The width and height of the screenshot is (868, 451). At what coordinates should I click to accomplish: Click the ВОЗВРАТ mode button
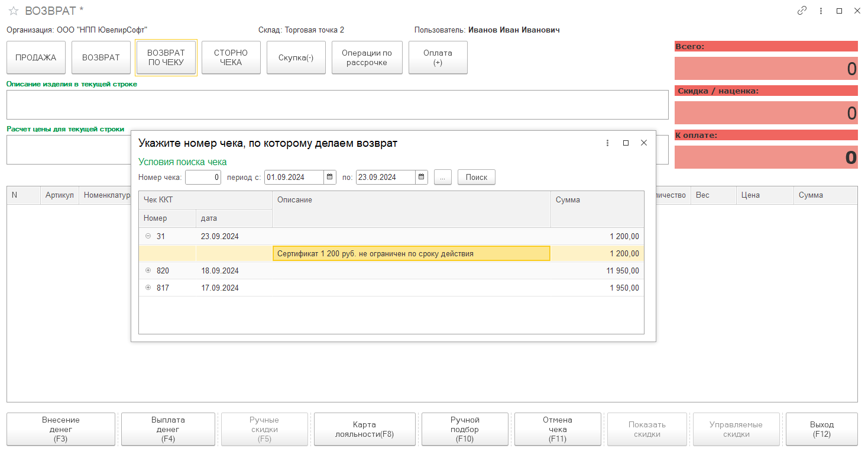pos(101,57)
